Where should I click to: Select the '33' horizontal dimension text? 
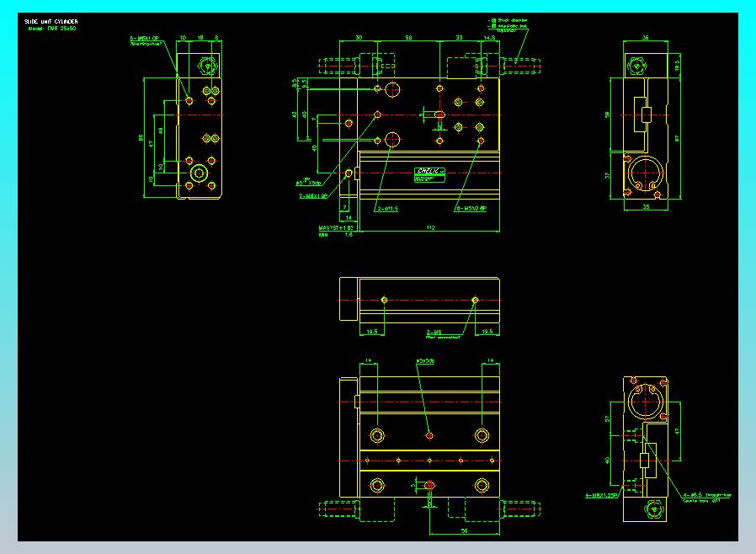(x=459, y=38)
